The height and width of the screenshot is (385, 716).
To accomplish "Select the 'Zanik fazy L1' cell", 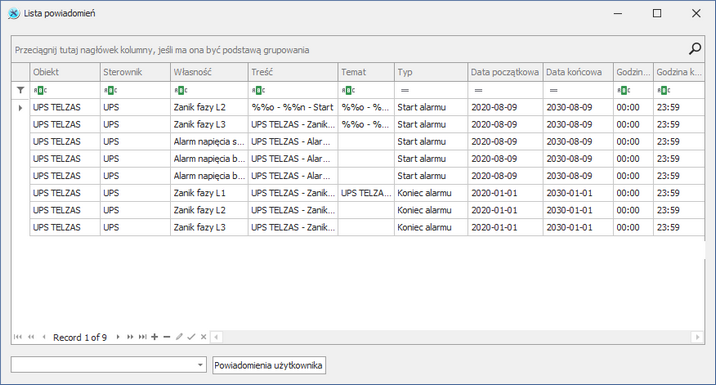I will click(209, 193).
